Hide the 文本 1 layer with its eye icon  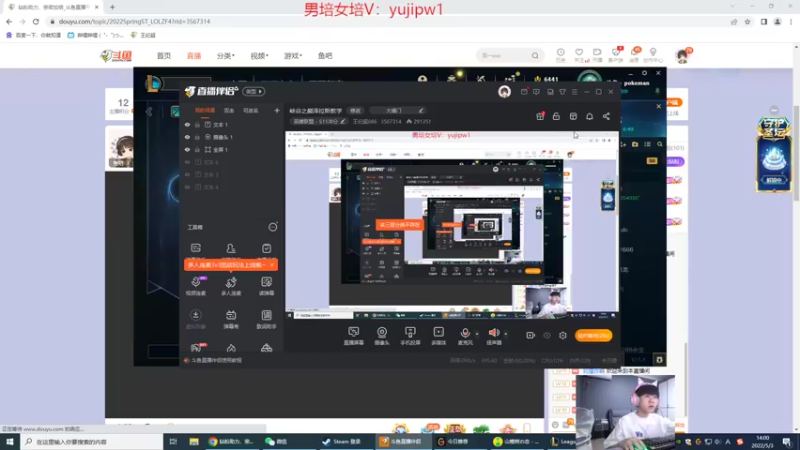pos(187,124)
